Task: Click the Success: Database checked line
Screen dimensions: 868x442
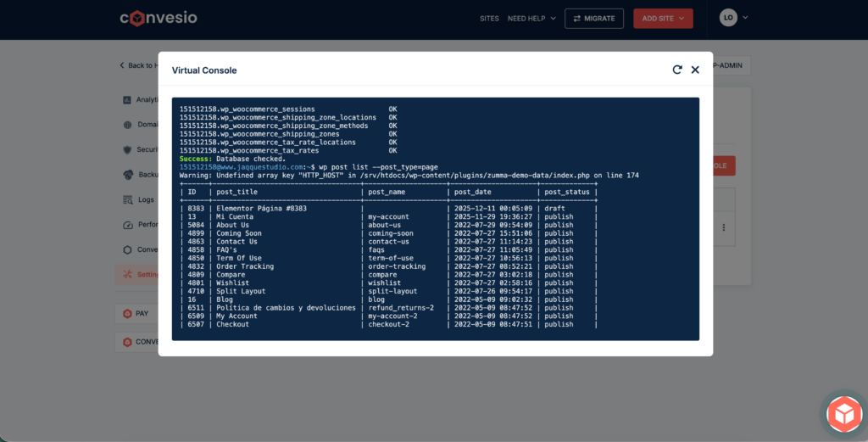Action: click(232, 159)
